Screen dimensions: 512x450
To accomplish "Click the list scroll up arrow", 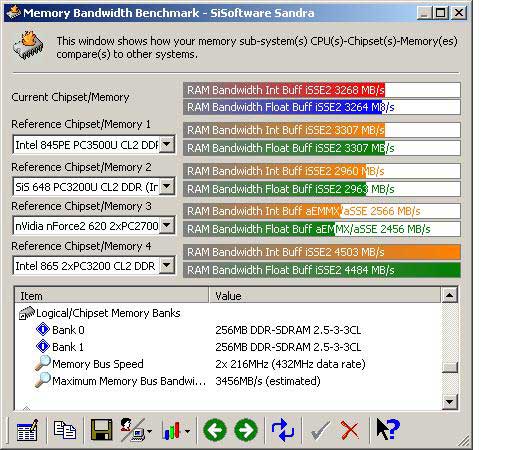I will 449,295.
